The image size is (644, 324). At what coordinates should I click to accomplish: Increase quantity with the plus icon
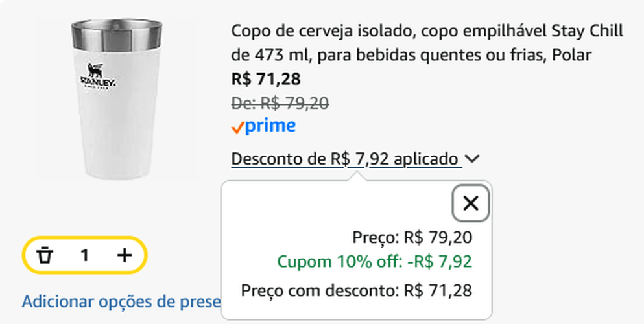124,255
